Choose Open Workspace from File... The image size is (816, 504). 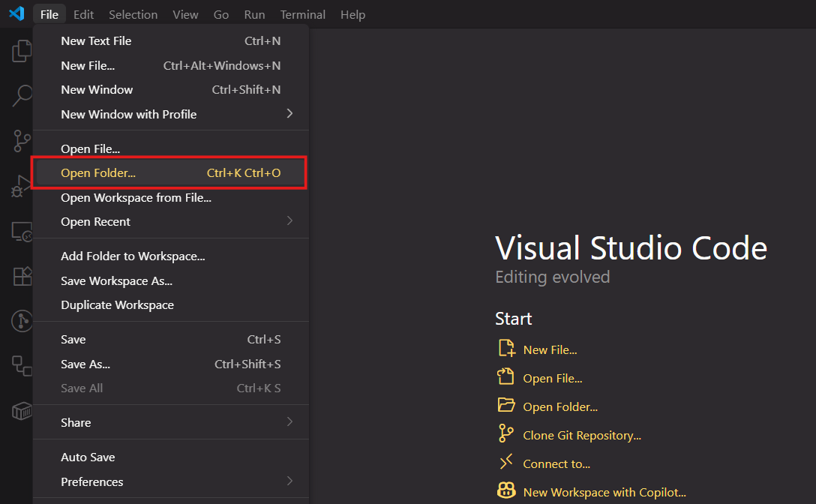171,198
